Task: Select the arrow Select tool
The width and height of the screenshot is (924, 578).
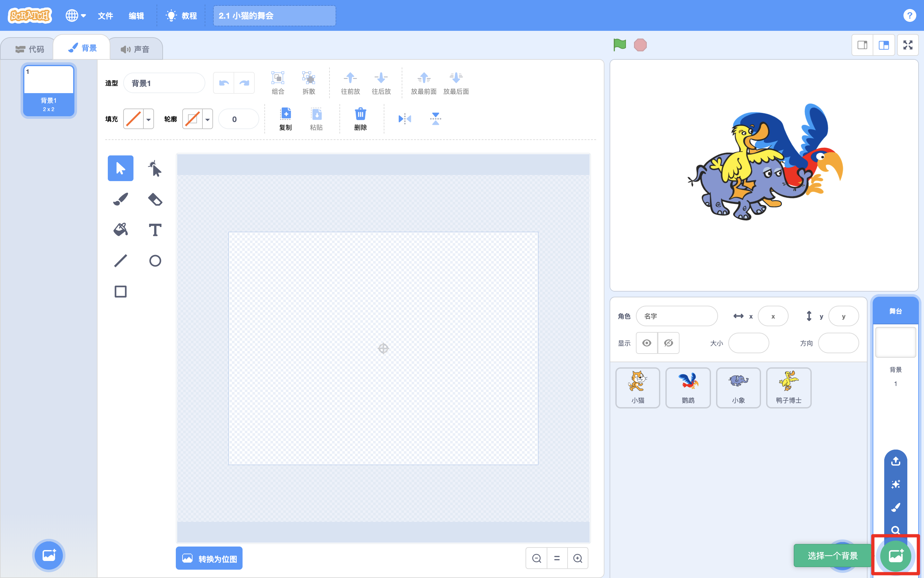Action: click(x=120, y=168)
